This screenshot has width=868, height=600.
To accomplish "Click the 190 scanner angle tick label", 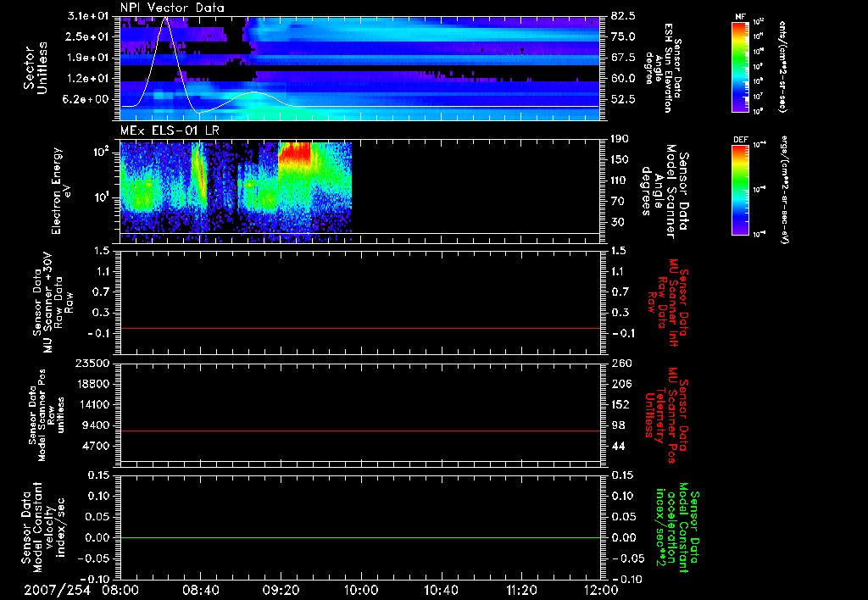I will [620, 139].
